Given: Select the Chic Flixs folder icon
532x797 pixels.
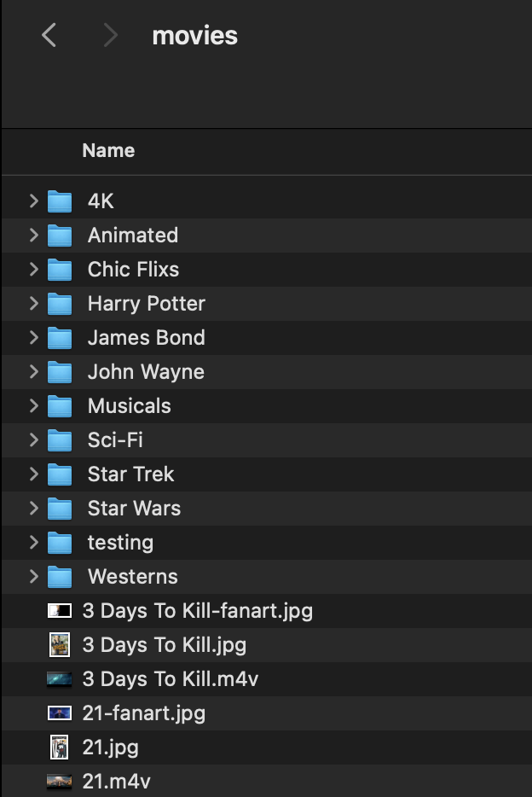Looking at the screenshot, I should click(x=60, y=270).
